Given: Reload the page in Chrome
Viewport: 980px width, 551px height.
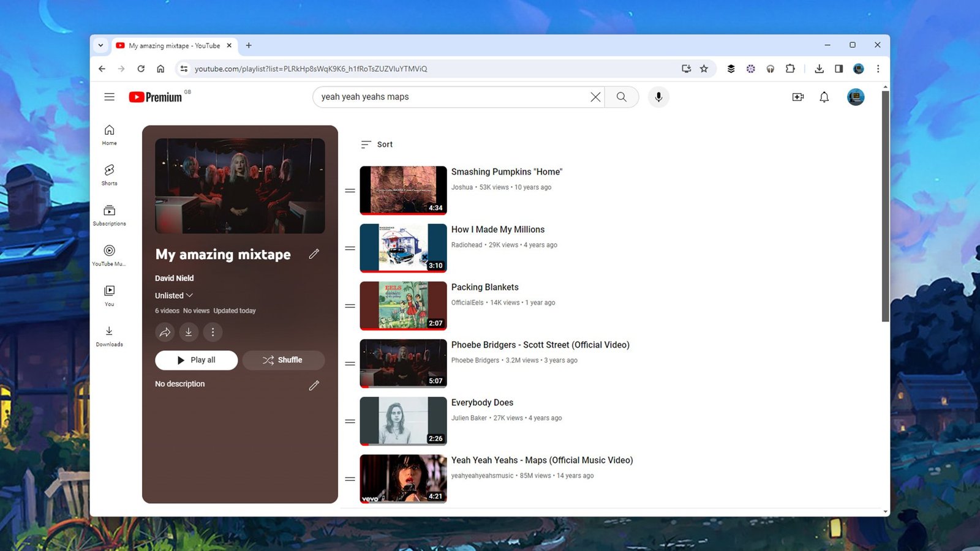Looking at the screenshot, I should pos(141,69).
